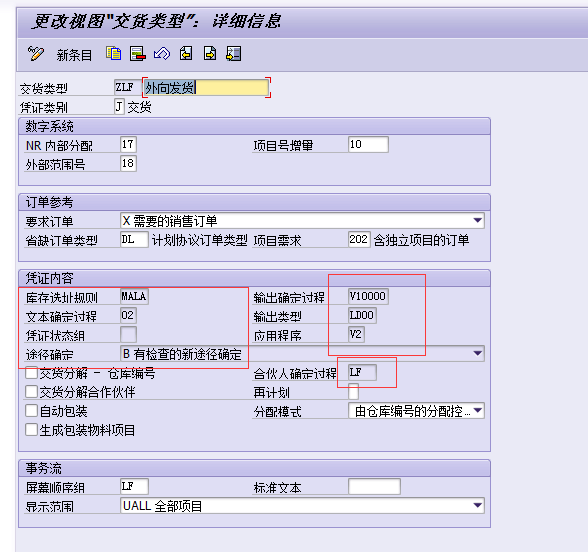Click the 凭证类别 field showing J
Screen dimensions: 588x552
119,106
